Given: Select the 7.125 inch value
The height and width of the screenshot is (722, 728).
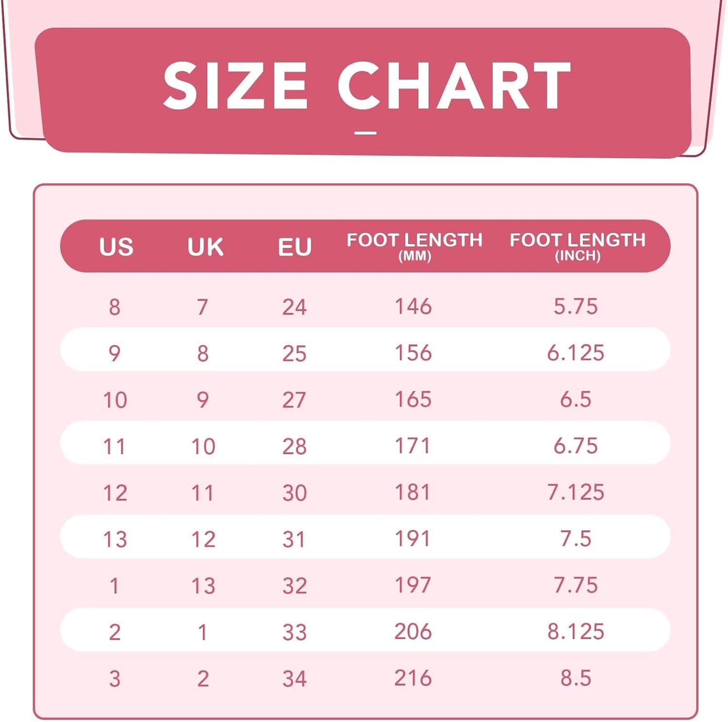Looking at the screenshot, I should click(576, 492).
